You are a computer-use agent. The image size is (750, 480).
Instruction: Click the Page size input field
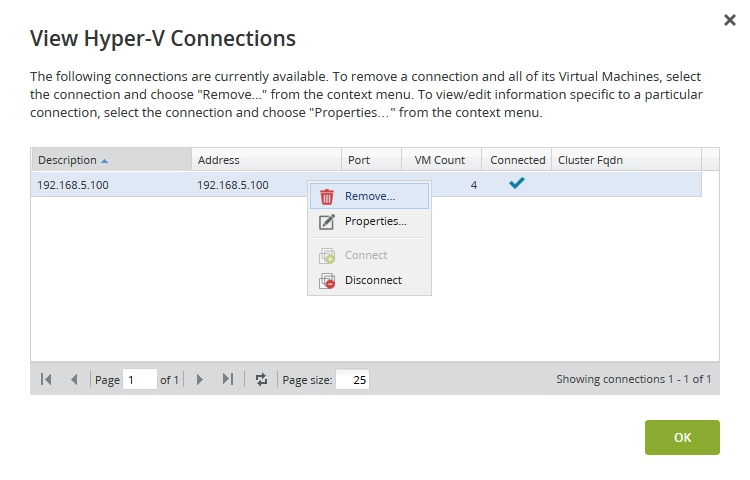click(x=352, y=380)
